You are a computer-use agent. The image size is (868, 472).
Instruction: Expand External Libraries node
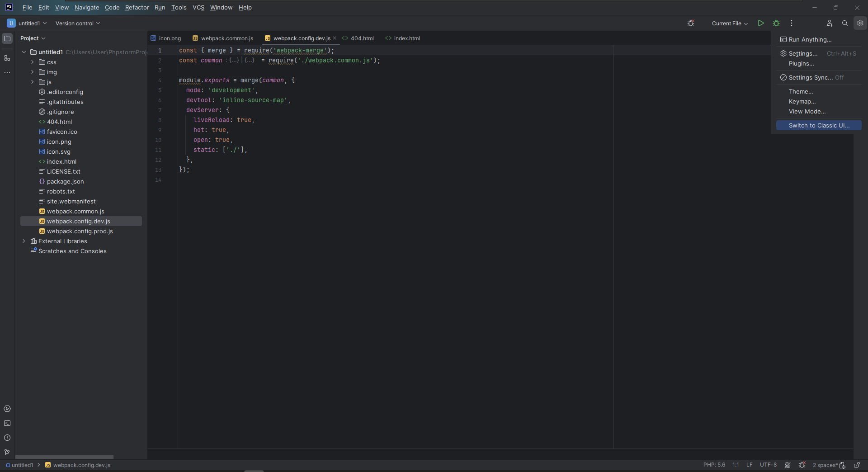[24, 241]
